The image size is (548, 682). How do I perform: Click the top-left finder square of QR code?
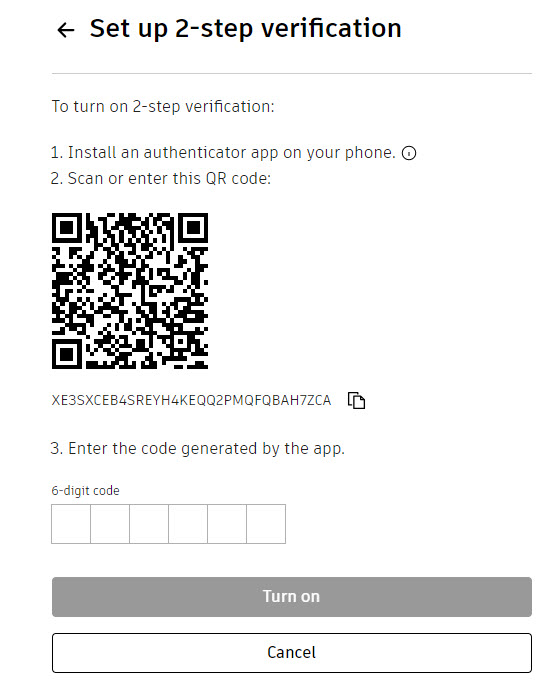[x=67, y=228]
